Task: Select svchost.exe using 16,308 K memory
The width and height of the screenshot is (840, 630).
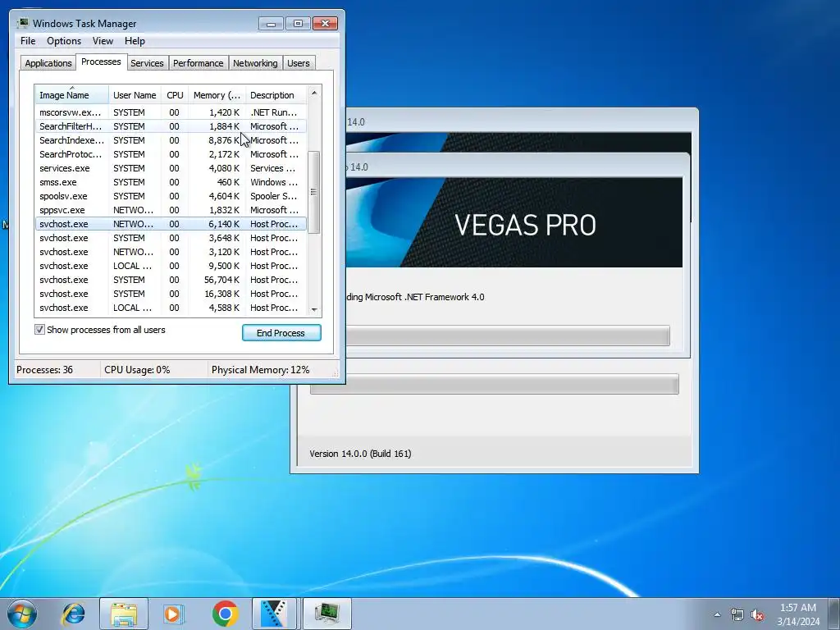Action: point(171,294)
